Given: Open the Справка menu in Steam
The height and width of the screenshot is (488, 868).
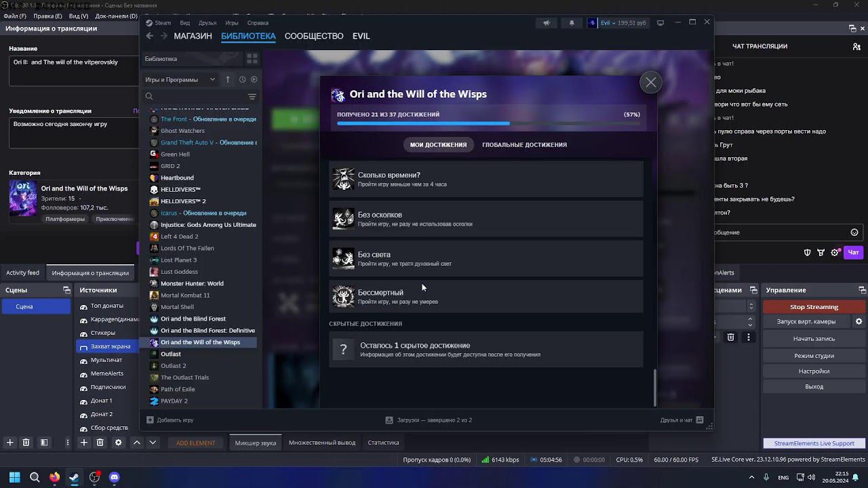Looking at the screenshot, I should 258,23.
